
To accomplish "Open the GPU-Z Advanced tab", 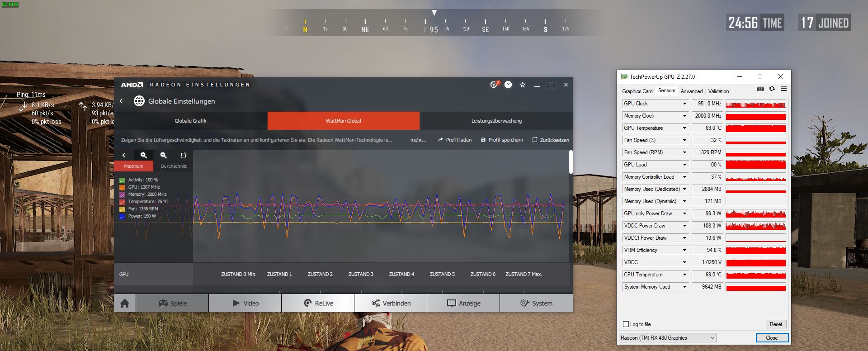I will coord(692,91).
